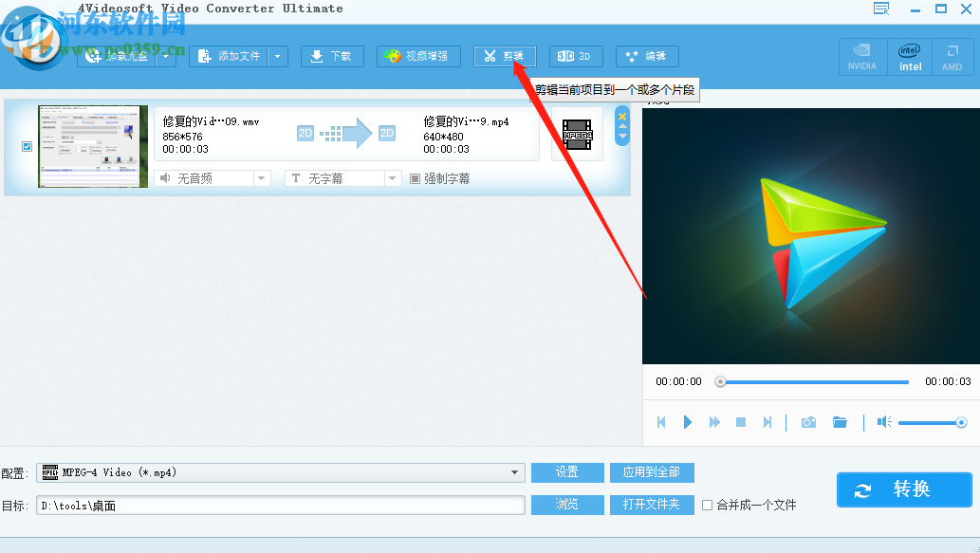Take a snapshot with camera icon
This screenshot has width=980, height=553.
[808, 422]
